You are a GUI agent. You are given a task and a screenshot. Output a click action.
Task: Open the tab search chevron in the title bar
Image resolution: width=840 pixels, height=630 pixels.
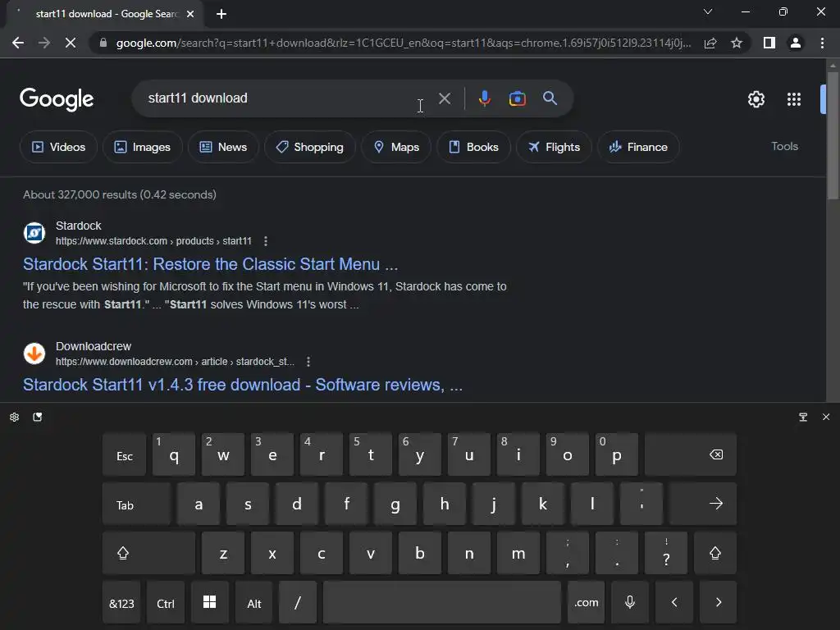point(708,11)
